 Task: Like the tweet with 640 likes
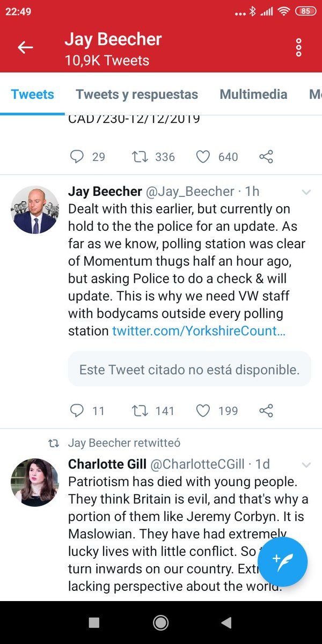point(203,157)
